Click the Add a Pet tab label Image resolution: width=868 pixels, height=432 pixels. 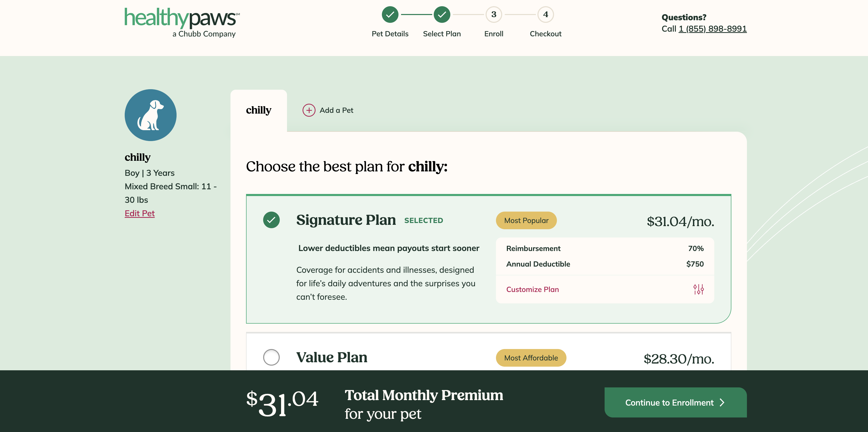click(x=336, y=110)
